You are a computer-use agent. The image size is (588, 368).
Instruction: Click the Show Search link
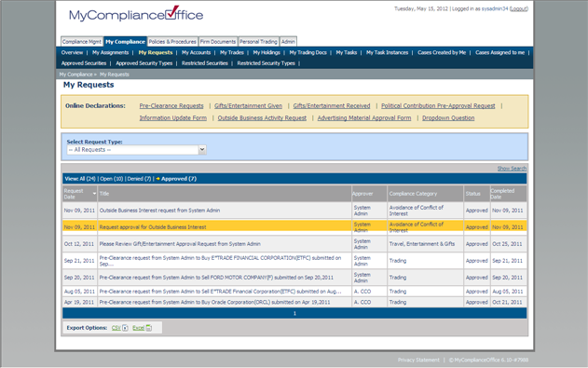[x=512, y=169]
